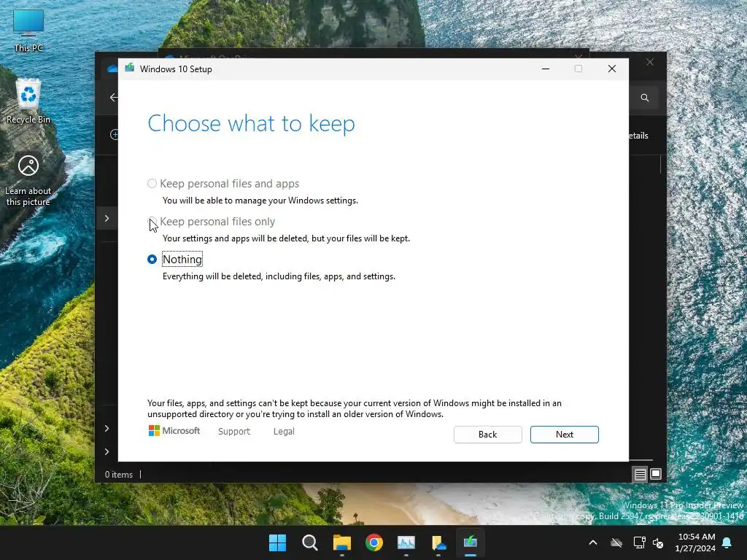The width and height of the screenshot is (747, 560).
Task: Launch Google Chrome from the taskbar
Action: click(x=374, y=542)
